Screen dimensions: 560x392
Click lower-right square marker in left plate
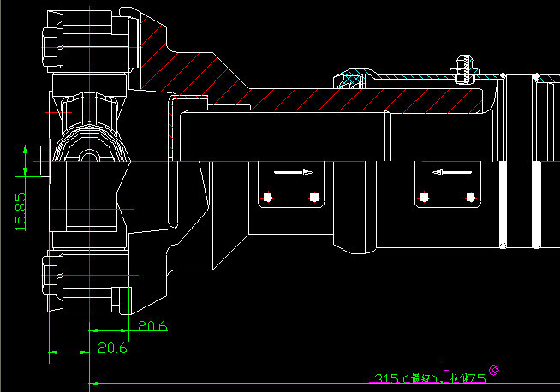coord(313,198)
